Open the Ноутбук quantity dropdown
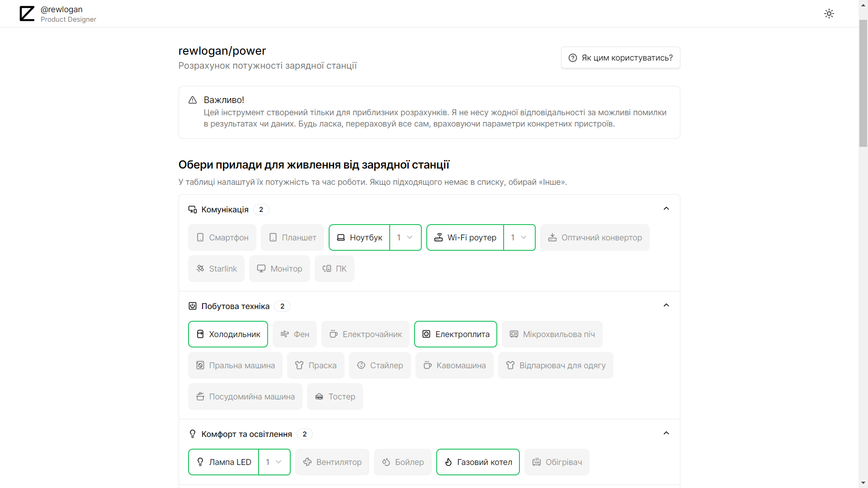Viewport: 868px width, 488px height. pyautogui.click(x=405, y=238)
